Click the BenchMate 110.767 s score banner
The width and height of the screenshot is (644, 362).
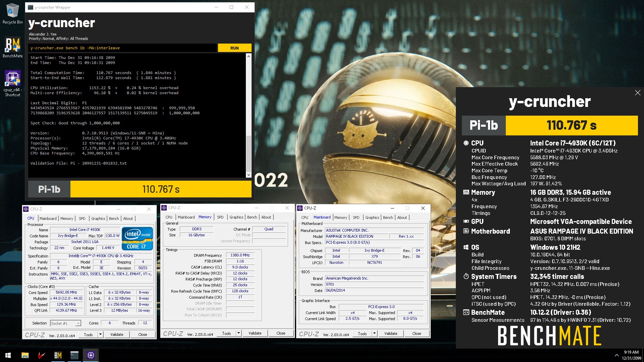click(x=572, y=125)
